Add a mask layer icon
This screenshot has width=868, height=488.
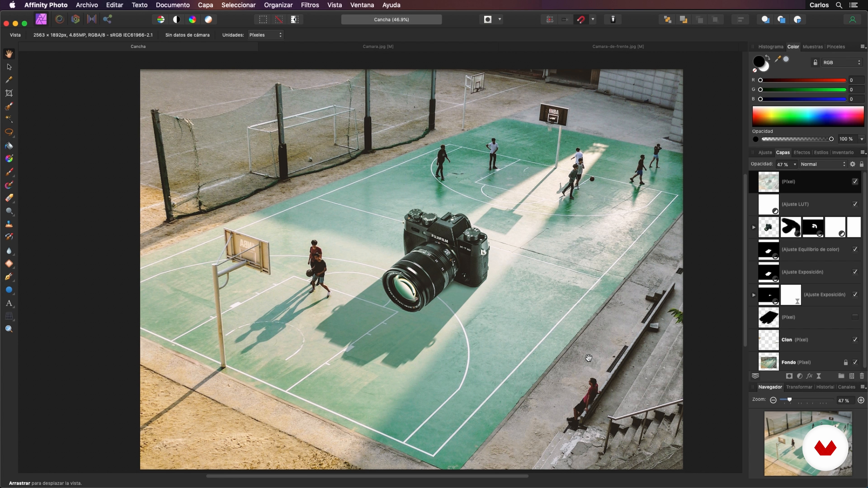click(x=789, y=376)
